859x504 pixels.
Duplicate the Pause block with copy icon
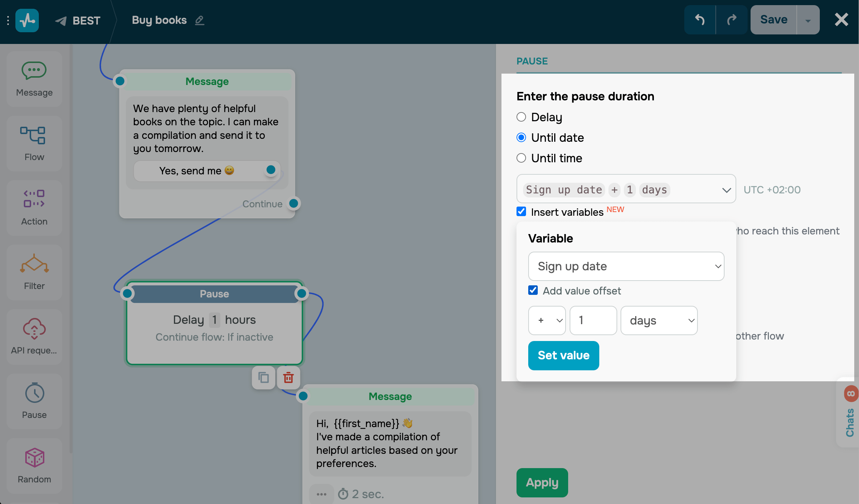point(263,378)
